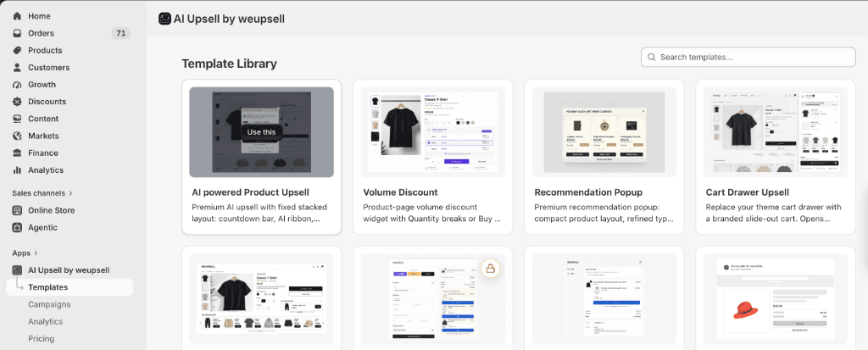This screenshot has height=350, width=868.
Task: Click the Home label in sidebar
Action: point(39,16)
